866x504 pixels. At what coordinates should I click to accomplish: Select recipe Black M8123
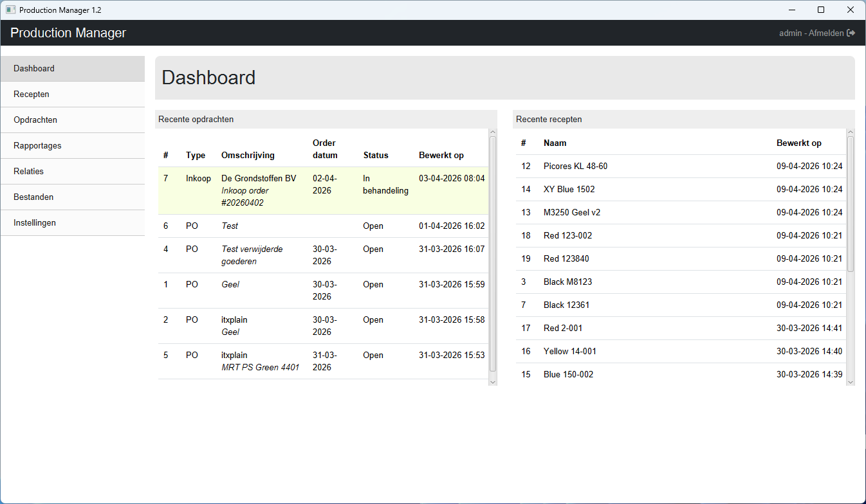click(567, 282)
